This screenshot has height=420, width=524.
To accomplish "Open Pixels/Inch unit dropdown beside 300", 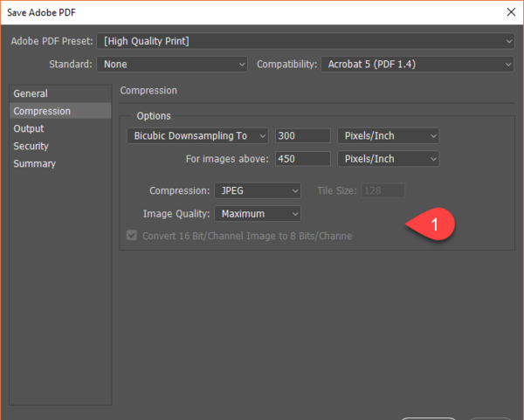I will pyautogui.click(x=389, y=135).
